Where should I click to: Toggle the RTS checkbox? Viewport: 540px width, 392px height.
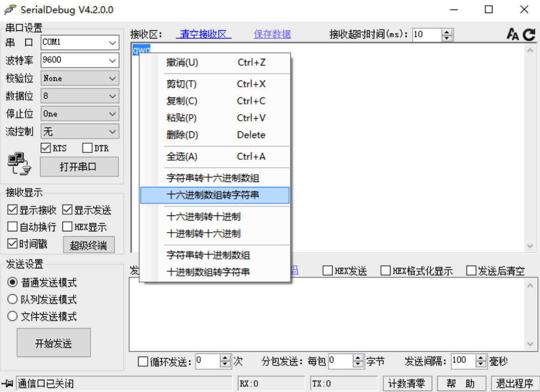(46, 148)
